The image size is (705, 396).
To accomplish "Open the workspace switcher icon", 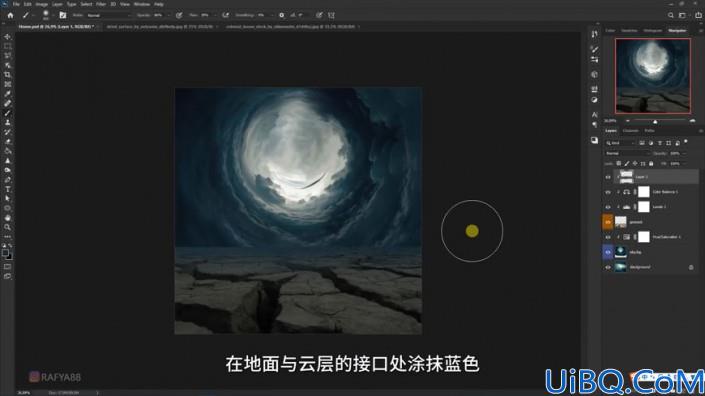I will (x=683, y=15).
